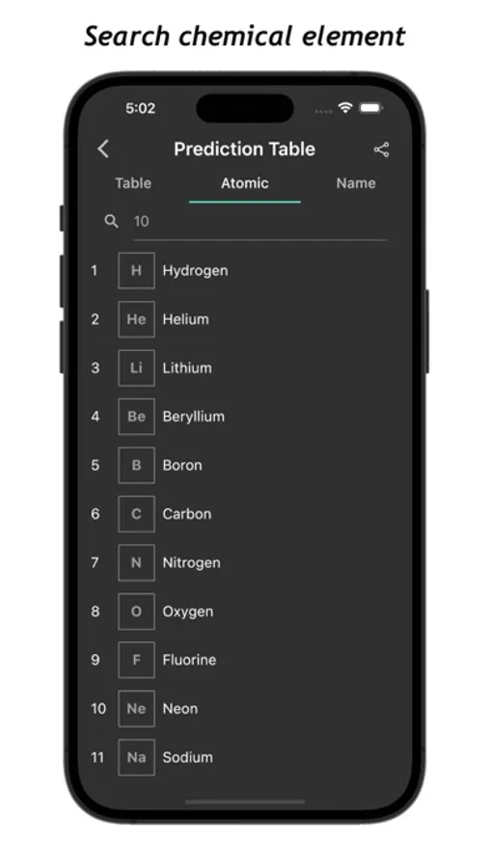Tap the Li symbol tile
Viewport: 489px width, 868px height.
click(136, 368)
